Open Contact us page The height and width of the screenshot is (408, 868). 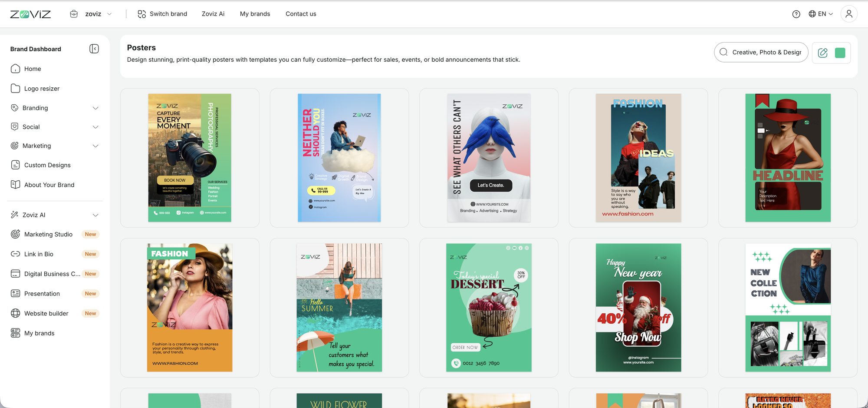(x=301, y=14)
